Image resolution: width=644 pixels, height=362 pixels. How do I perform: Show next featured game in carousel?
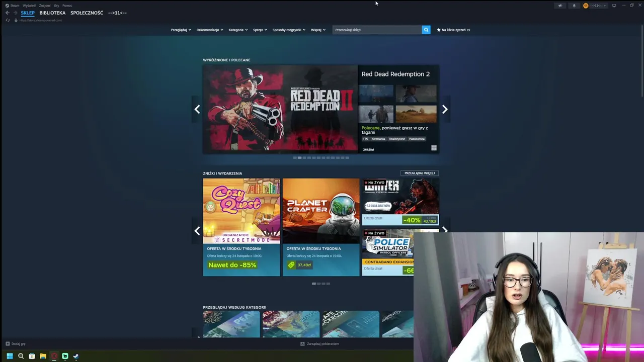tap(445, 109)
